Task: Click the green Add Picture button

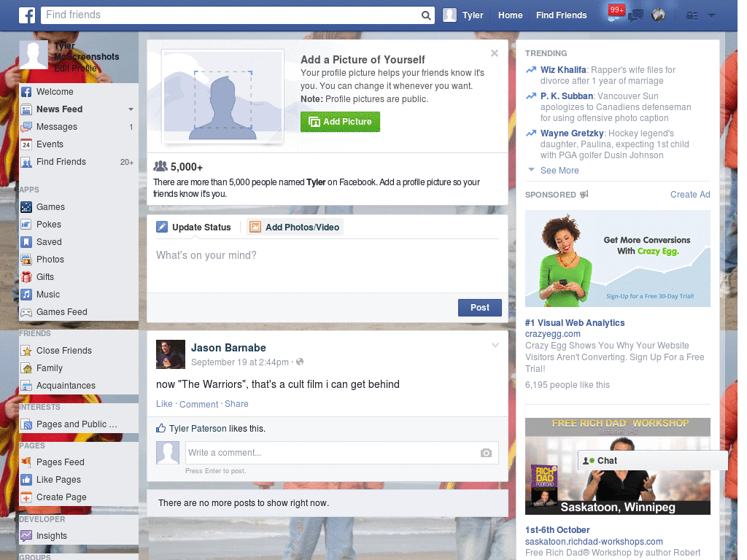Action: (x=340, y=122)
